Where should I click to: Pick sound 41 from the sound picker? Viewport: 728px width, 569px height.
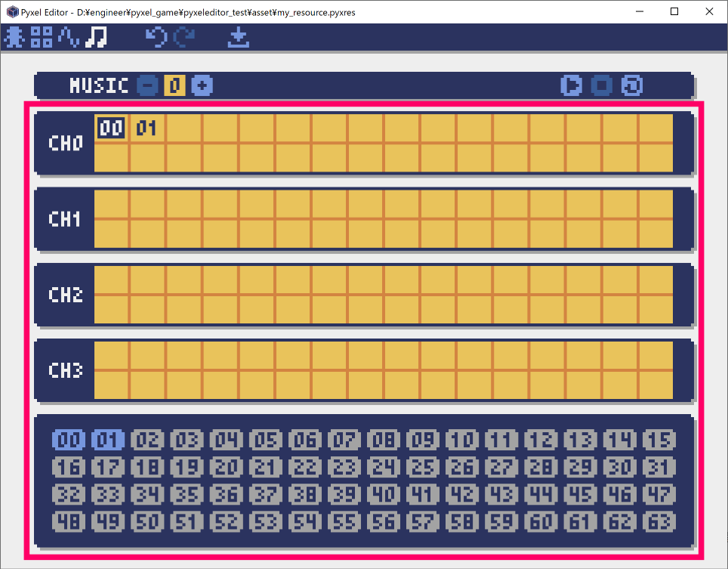coord(424,495)
